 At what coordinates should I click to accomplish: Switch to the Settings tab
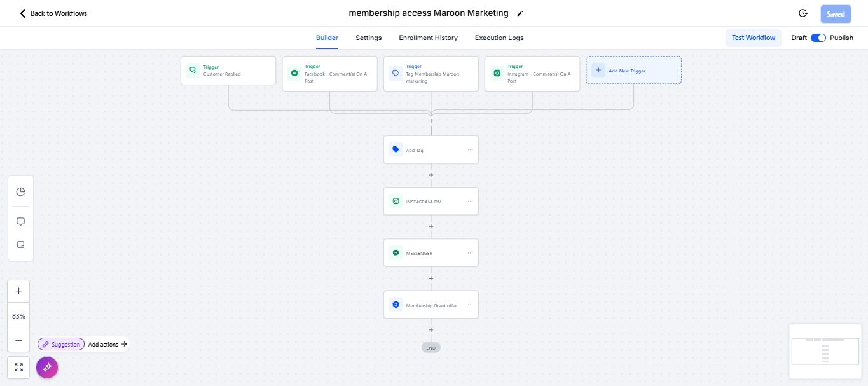click(368, 38)
